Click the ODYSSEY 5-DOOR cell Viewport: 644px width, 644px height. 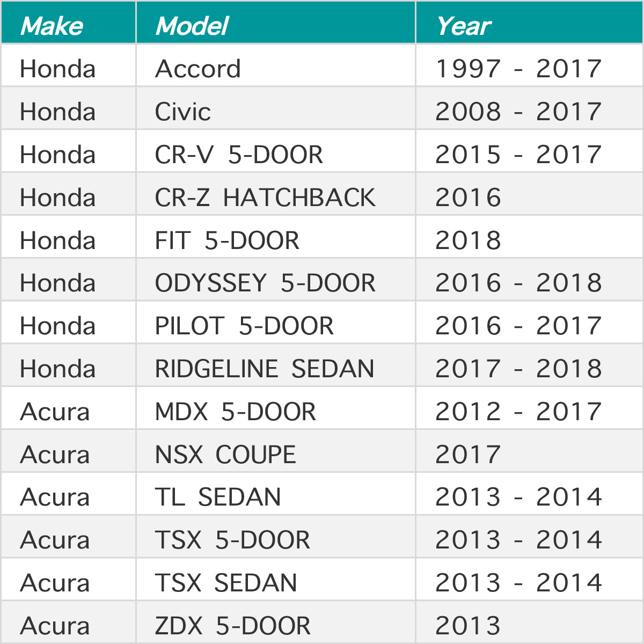(276, 280)
